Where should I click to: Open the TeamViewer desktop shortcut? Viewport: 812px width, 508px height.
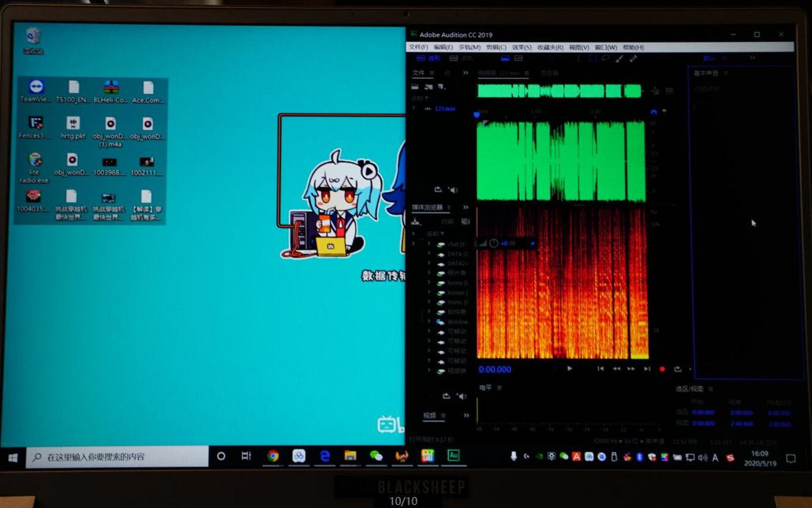(x=36, y=91)
